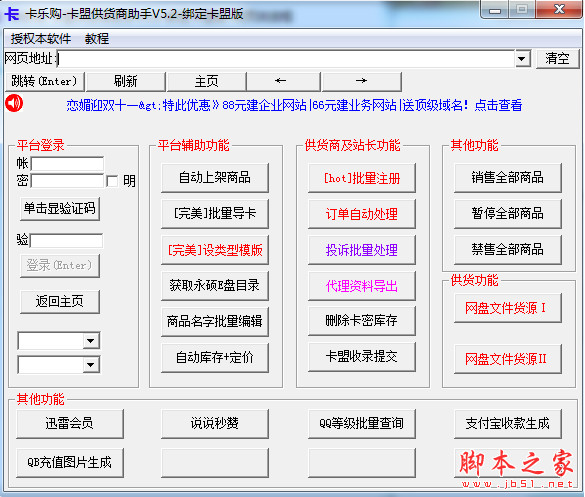585x497 pixels.
Task: Click 网盘文件货源 I button
Action: click(507, 308)
